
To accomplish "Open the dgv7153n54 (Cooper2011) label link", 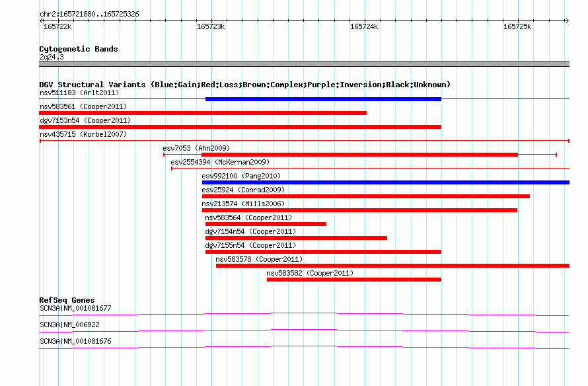I will point(85,120).
